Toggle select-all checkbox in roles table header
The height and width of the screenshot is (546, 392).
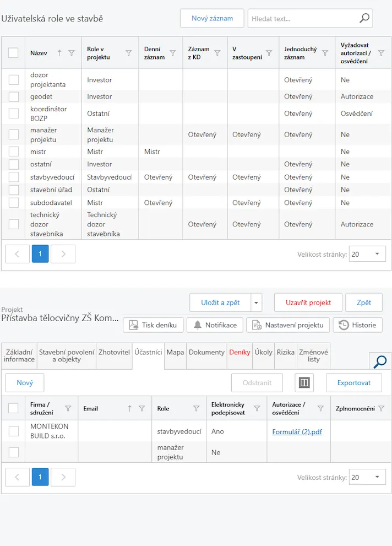[13, 53]
